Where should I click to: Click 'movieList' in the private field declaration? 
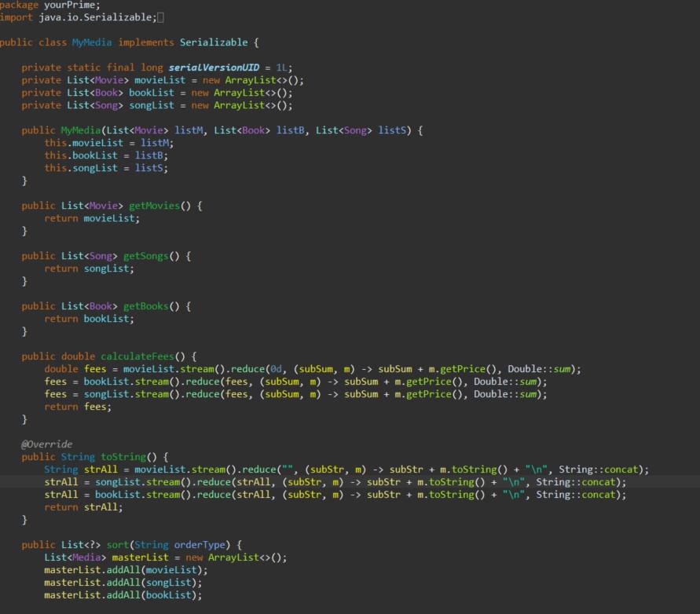(159, 80)
